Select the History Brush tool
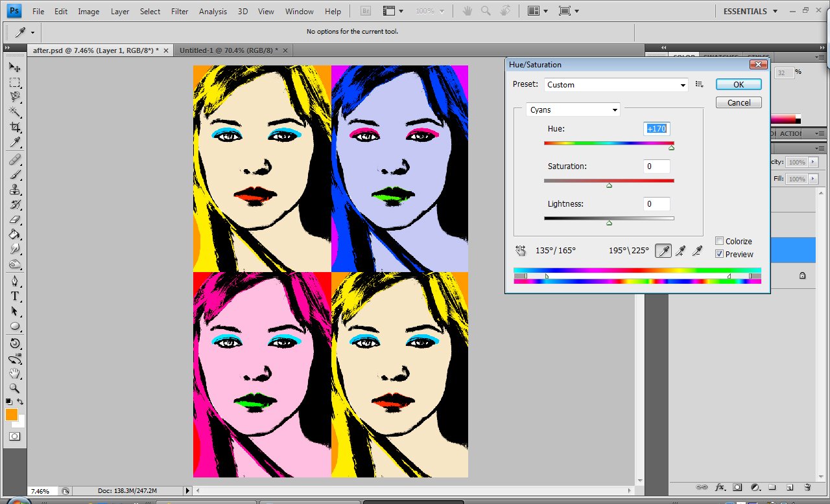Viewport: 830px width, 504px height. (x=14, y=204)
